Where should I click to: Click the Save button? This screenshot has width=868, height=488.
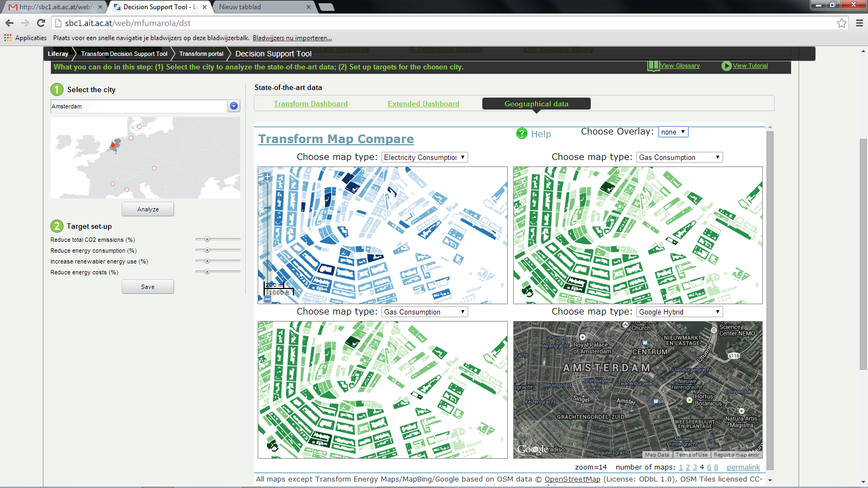(148, 287)
